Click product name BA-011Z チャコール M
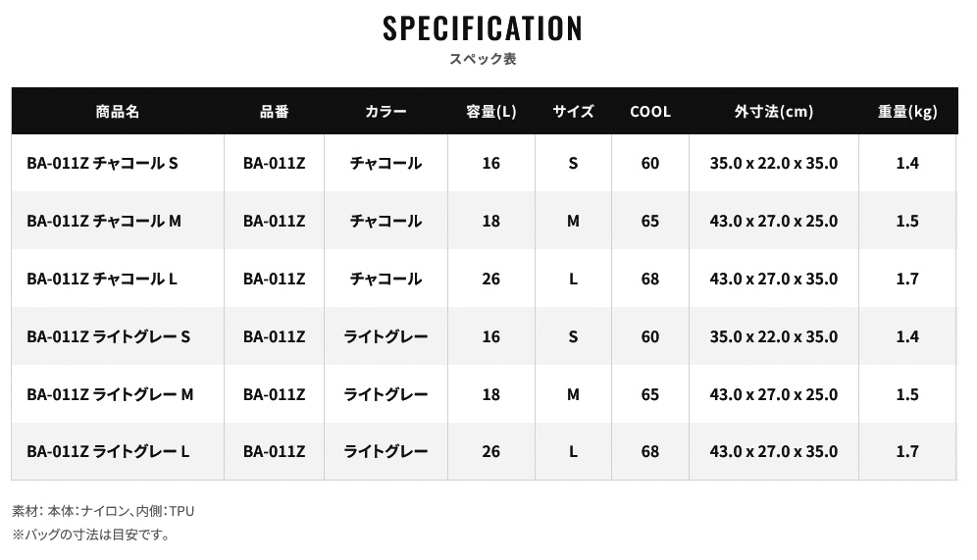The width and height of the screenshot is (977, 560). (x=104, y=221)
